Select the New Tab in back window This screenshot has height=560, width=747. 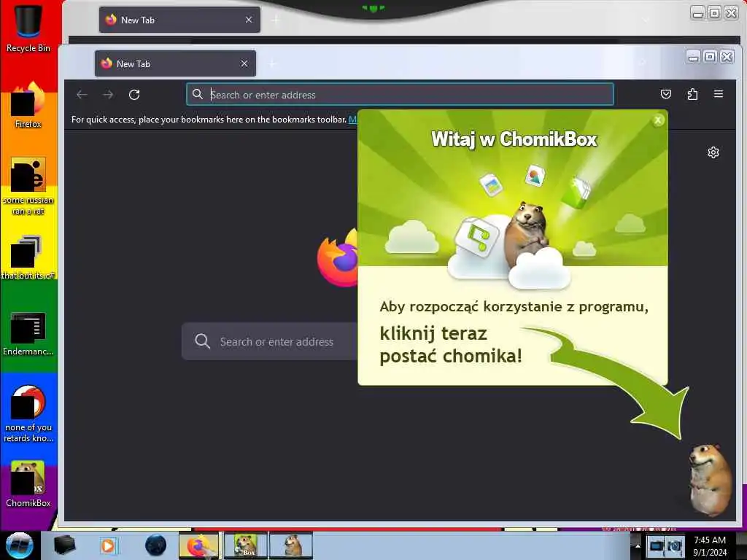(x=179, y=20)
